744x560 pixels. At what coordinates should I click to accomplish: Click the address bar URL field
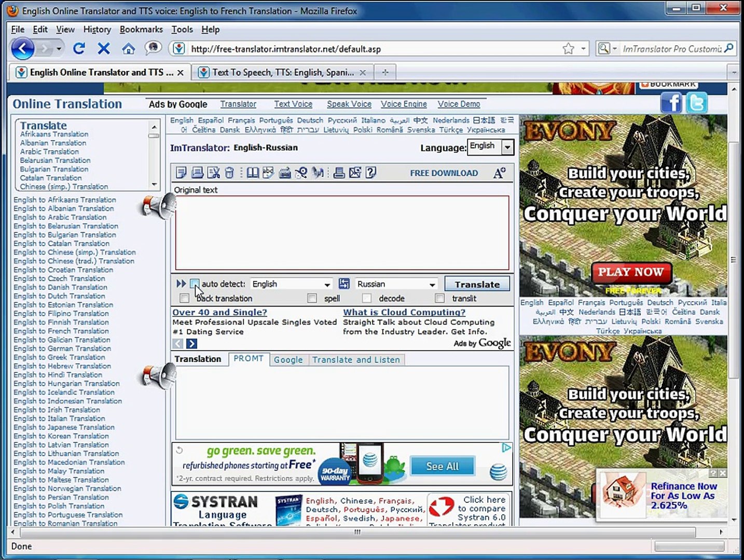374,49
